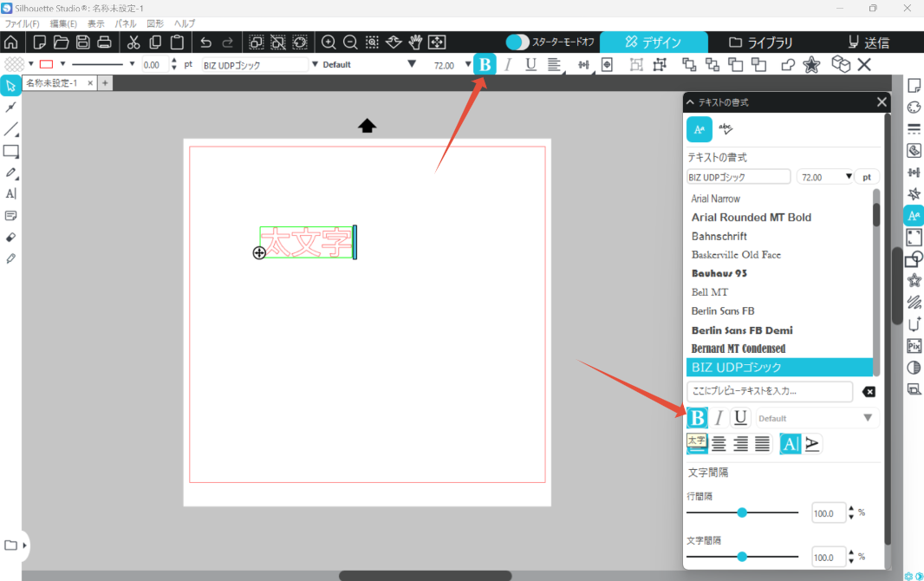Click the preview text input field
The width and height of the screenshot is (924, 581).
click(769, 391)
